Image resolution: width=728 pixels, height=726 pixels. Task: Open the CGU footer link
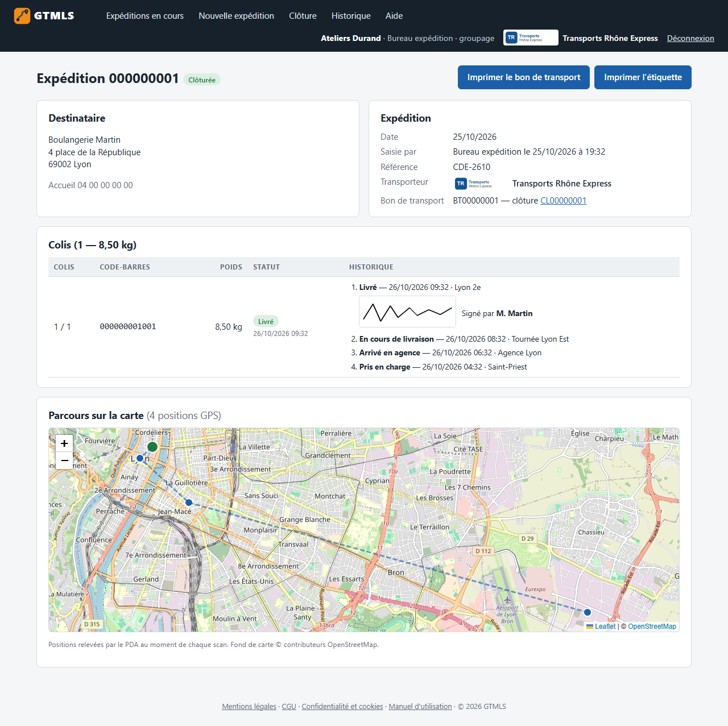pyautogui.click(x=289, y=707)
